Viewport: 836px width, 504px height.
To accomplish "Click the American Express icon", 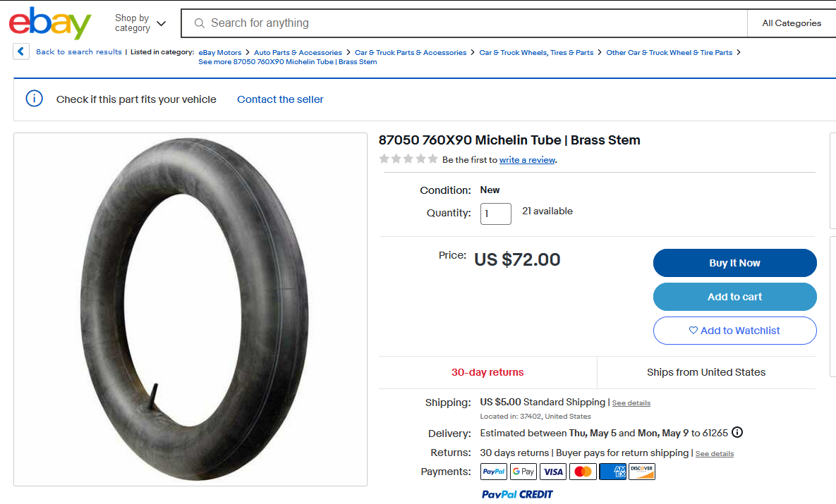I will coord(612,472).
